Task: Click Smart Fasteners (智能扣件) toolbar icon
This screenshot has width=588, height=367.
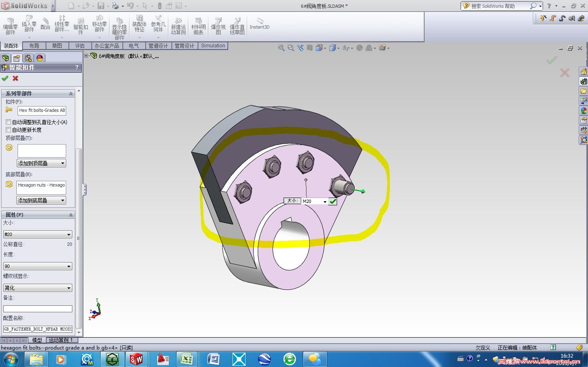Action: click(x=80, y=27)
